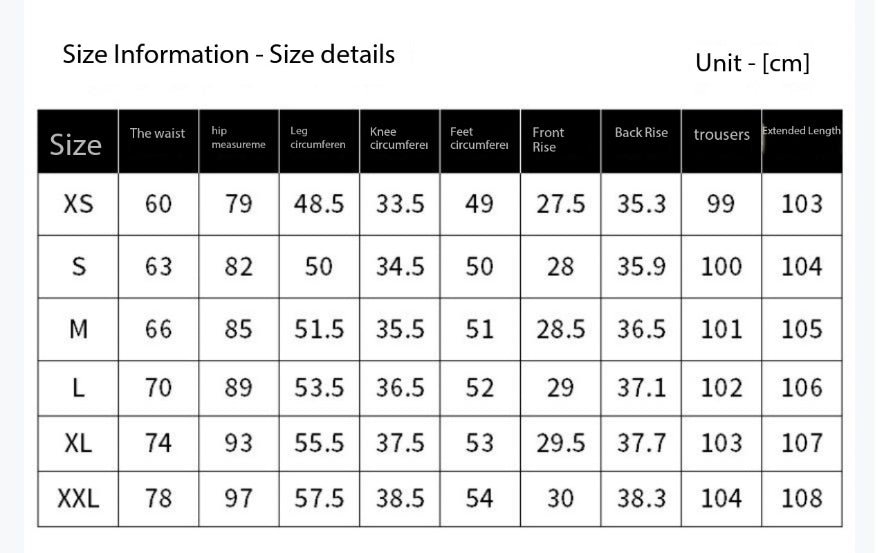
Task: Click the Extended Length column header
Action: [x=801, y=131]
